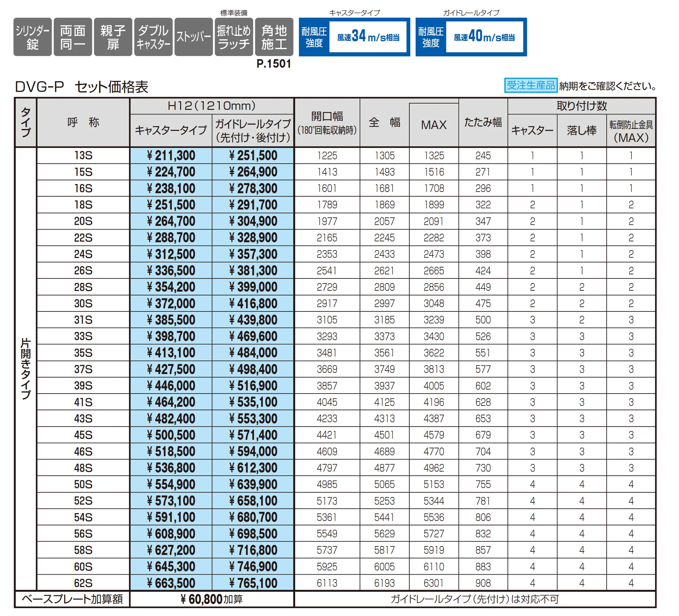
Task: Click the ベースプレート加算額 label
Action: [x=72, y=599]
